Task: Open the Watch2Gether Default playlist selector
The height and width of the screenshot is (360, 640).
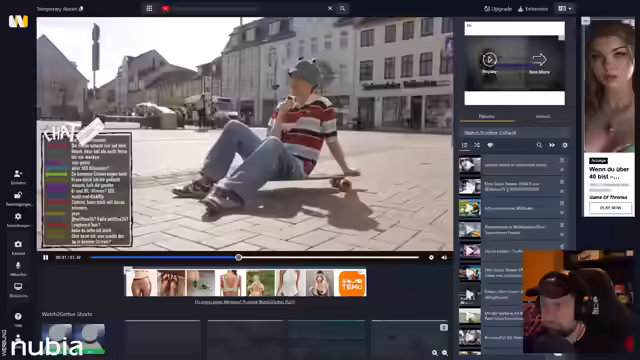Action: point(515,133)
